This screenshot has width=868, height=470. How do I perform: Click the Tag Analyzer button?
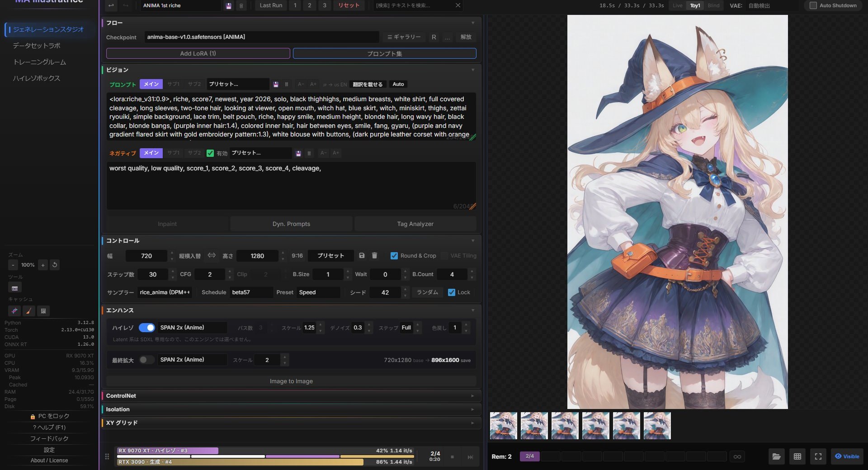point(415,224)
